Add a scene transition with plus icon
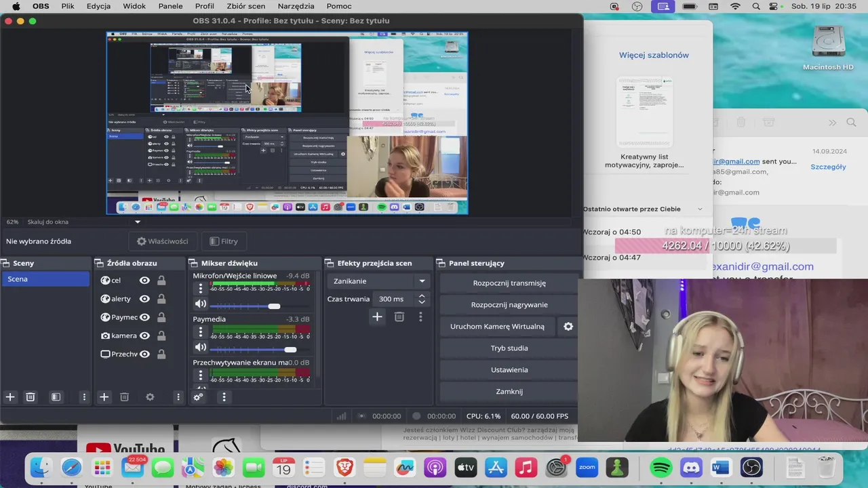This screenshot has width=868, height=488. tap(378, 317)
